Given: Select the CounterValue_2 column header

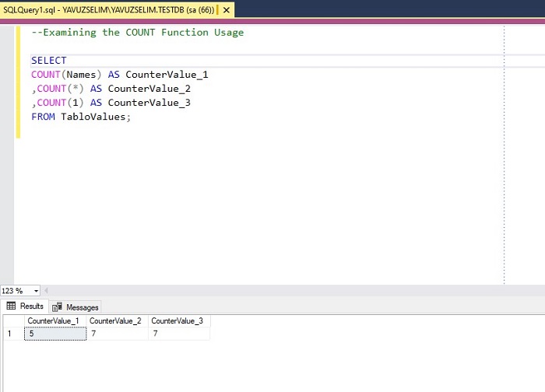Looking at the screenshot, I should coord(118,320).
